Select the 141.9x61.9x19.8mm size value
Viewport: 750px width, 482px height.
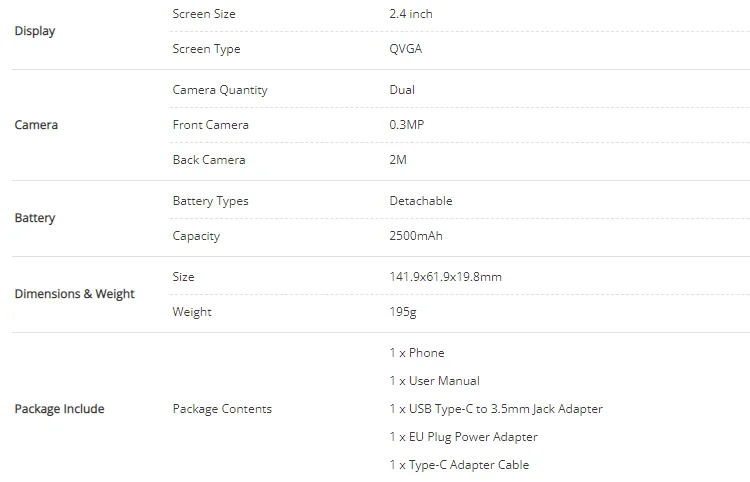point(445,277)
